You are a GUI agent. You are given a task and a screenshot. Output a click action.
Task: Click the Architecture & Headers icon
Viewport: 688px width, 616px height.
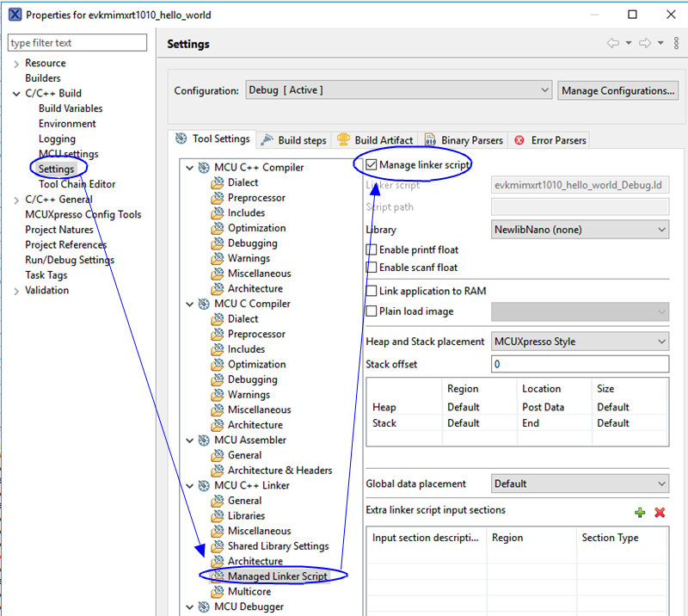(x=218, y=471)
